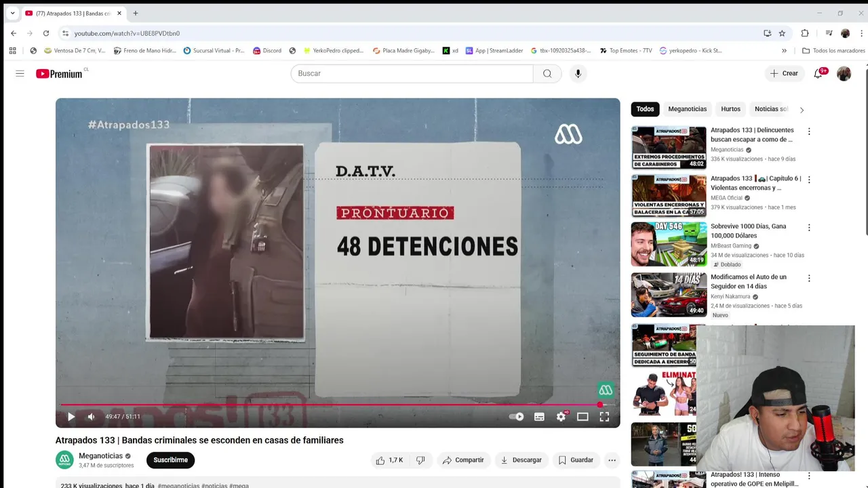Open options for Modificamos el Auto video
Image resolution: width=868 pixels, height=488 pixels.
pos(808,279)
